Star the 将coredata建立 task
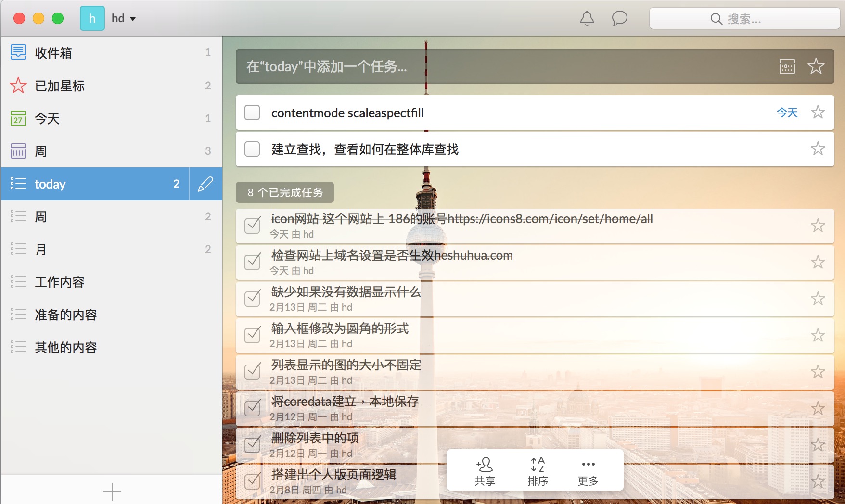Image resolution: width=845 pixels, height=504 pixels. [x=818, y=408]
